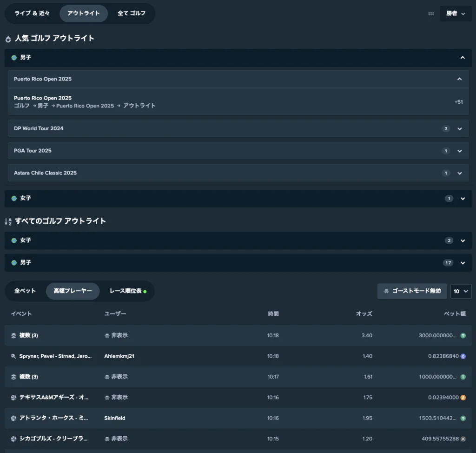Click the orange Bitcoin icon beside 0.02394000
Viewport: 476px width, 453px height.
tap(463, 398)
